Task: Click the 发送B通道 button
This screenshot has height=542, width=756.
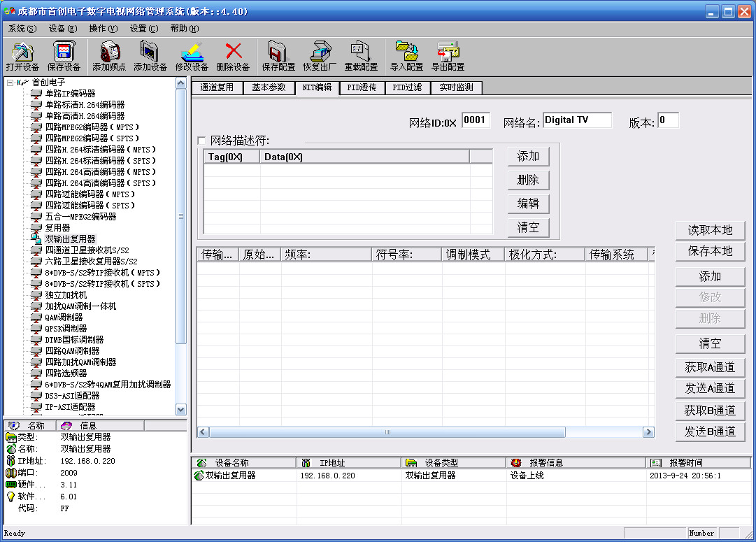Action: pos(711,432)
